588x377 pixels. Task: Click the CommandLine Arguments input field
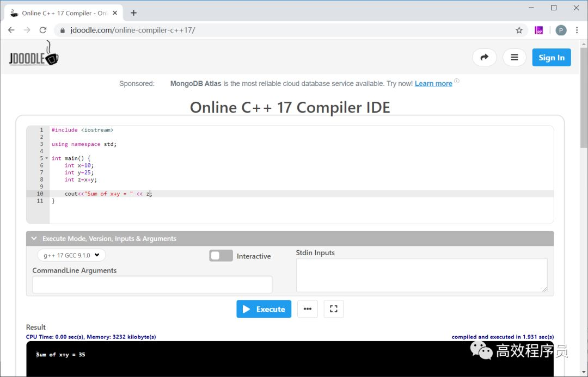coord(152,285)
